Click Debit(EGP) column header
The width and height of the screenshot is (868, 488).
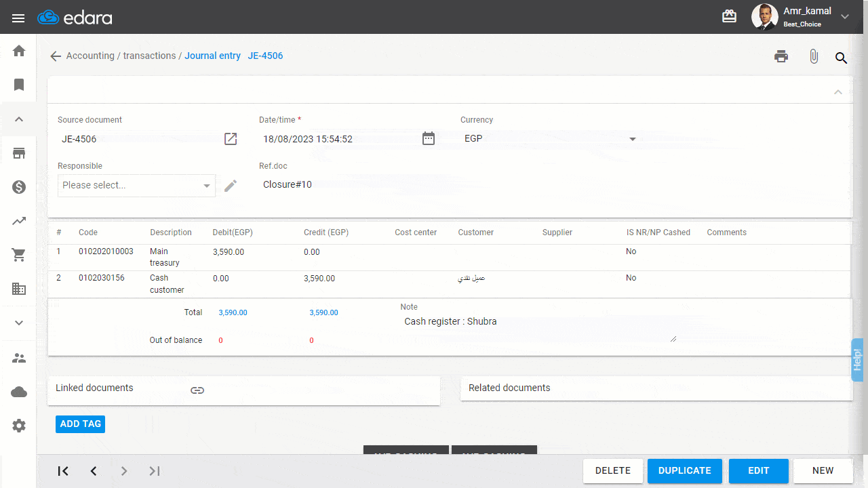[233, 232]
